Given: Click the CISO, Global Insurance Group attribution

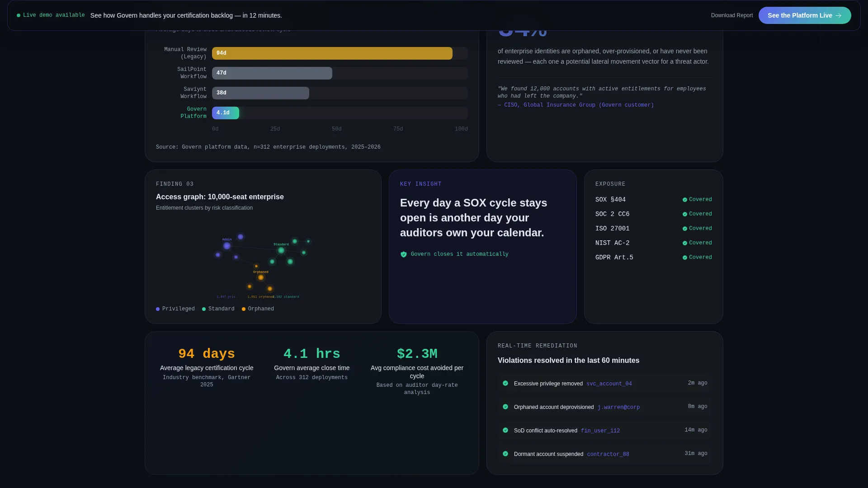Looking at the screenshot, I should 576,105.
